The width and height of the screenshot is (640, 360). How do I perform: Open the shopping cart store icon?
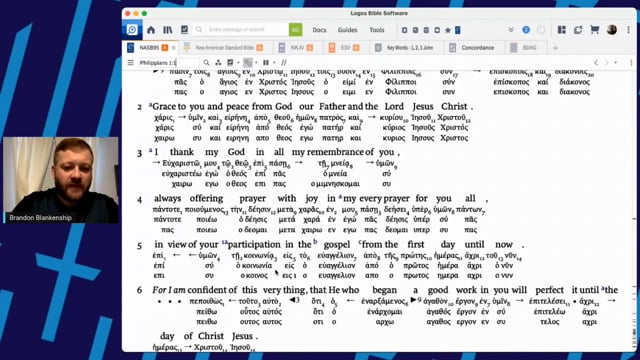pos(595,30)
